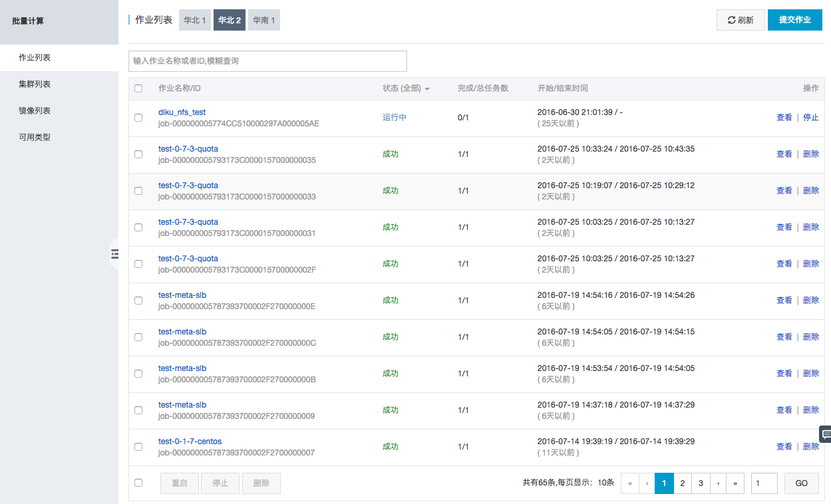Select checkbox for job ending 270000000C
The height and width of the screenshot is (504, 831).
(x=138, y=337)
